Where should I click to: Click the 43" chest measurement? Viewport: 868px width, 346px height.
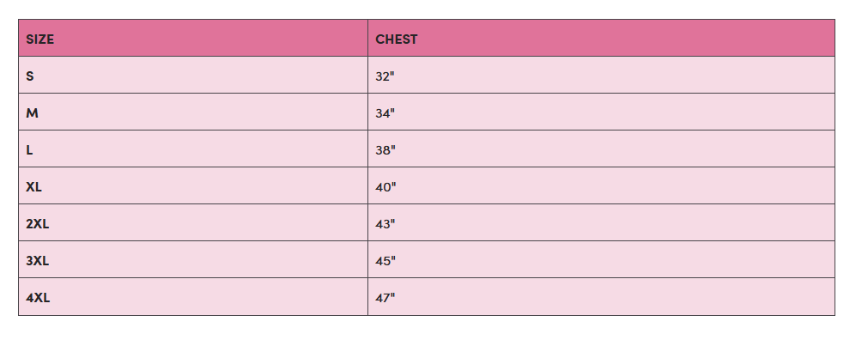click(385, 224)
